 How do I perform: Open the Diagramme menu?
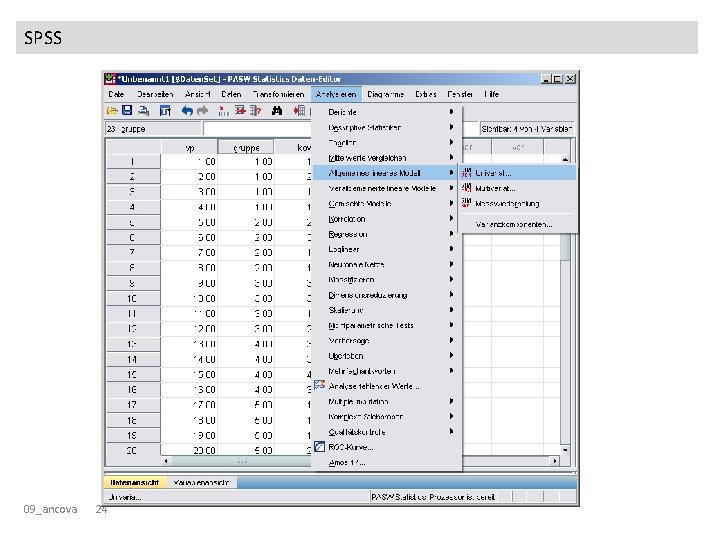coord(385,94)
